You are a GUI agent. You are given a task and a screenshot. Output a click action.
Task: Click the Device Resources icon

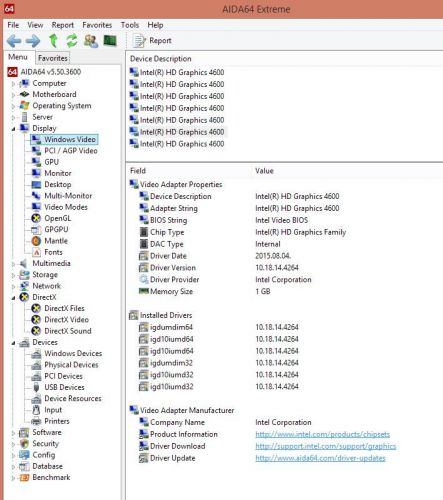point(36,399)
